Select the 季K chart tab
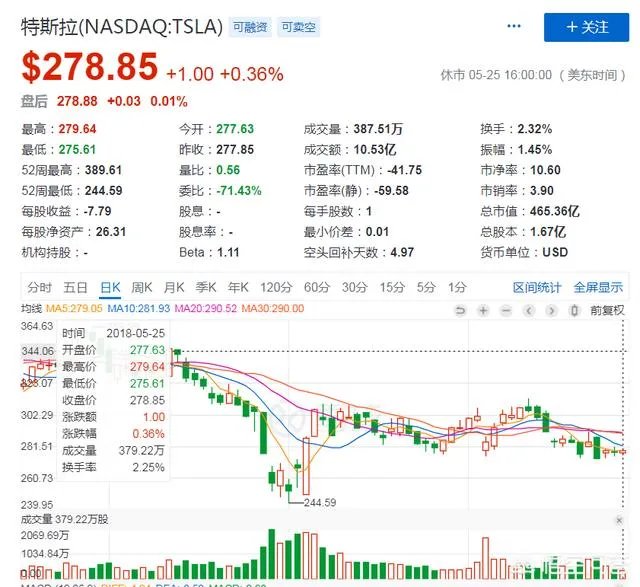Image resolution: width=640 pixels, height=587 pixels. (x=206, y=287)
